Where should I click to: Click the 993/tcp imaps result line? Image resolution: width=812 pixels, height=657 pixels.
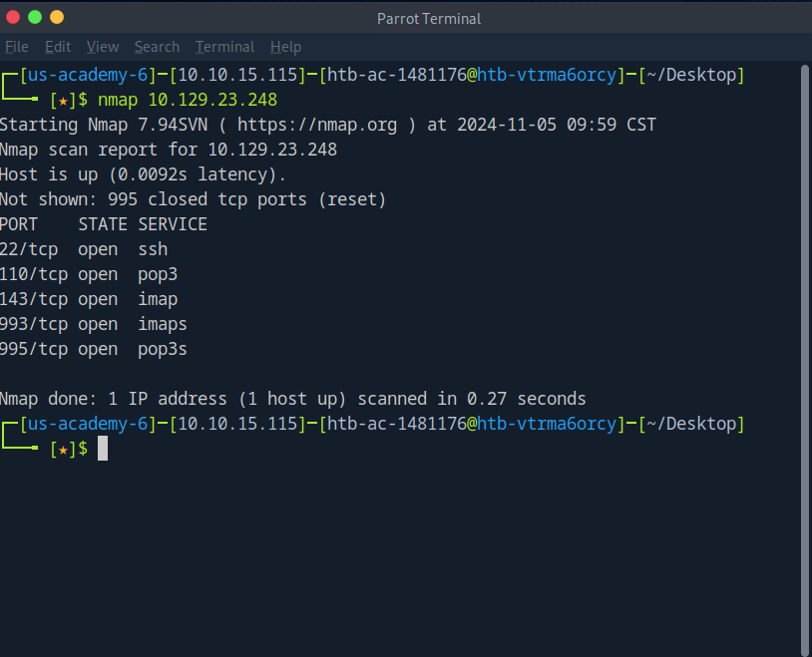pos(94,324)
